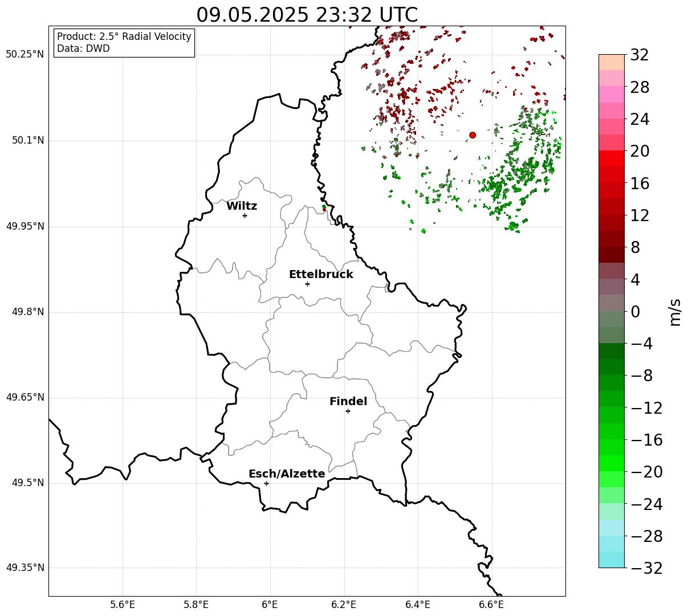
Task: Click the colorbar tick label 8
Action: click(x=635, y=248)
